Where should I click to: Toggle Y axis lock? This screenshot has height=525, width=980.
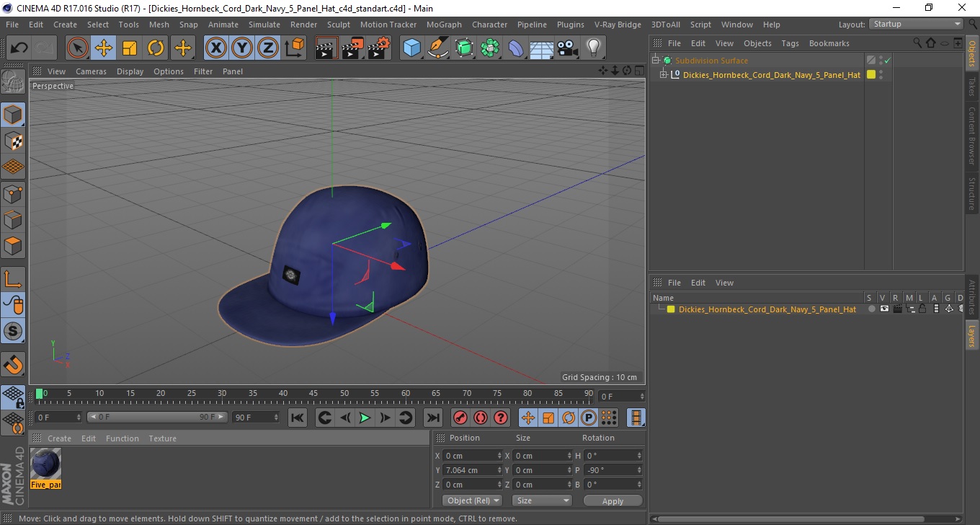(x=242, y=48)
